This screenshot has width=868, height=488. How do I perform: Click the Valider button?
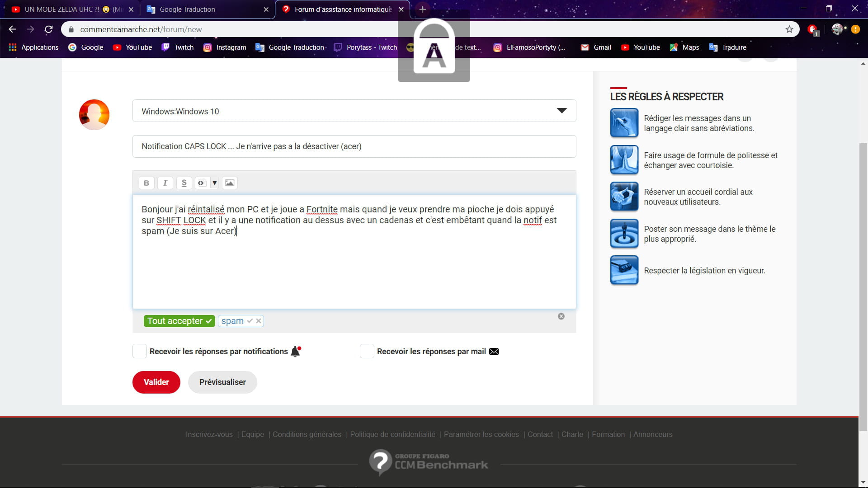click(x=156, y=382)
